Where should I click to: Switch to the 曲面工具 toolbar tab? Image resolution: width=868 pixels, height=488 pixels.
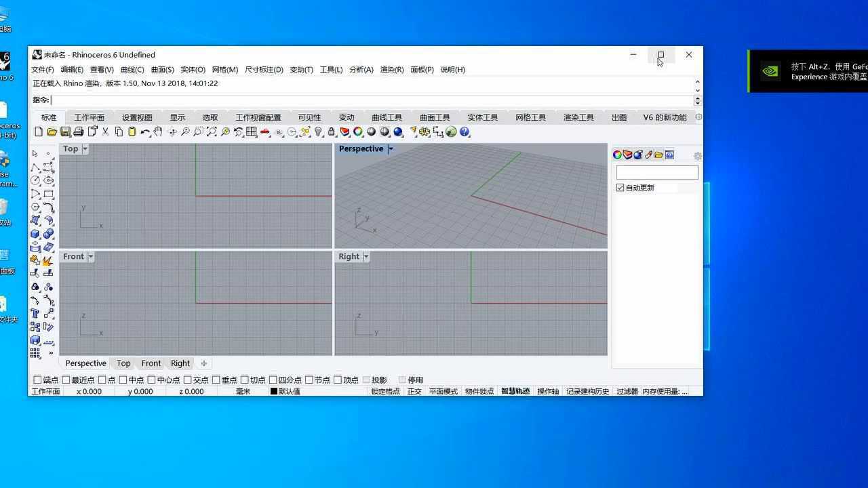435,117
